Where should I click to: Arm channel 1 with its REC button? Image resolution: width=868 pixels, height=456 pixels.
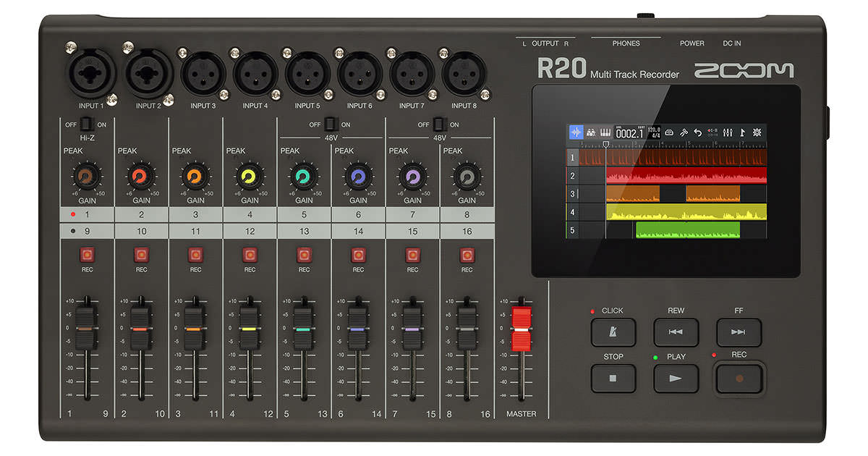point(87,255)
